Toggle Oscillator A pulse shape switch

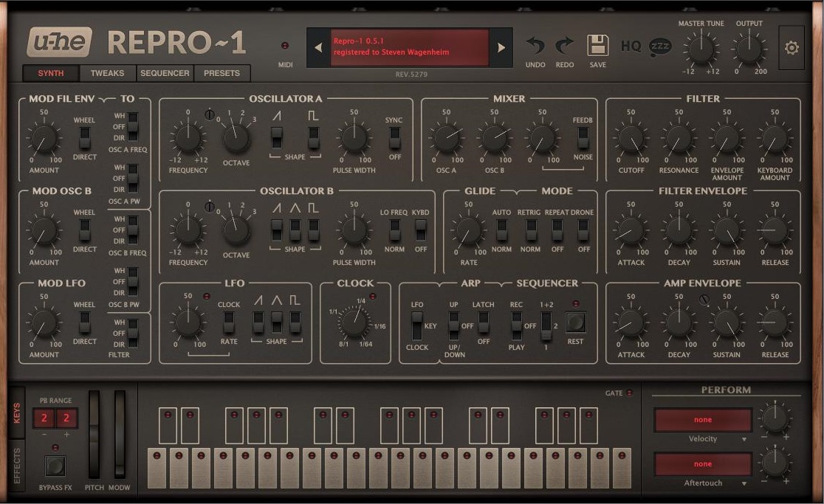(314, 137)
